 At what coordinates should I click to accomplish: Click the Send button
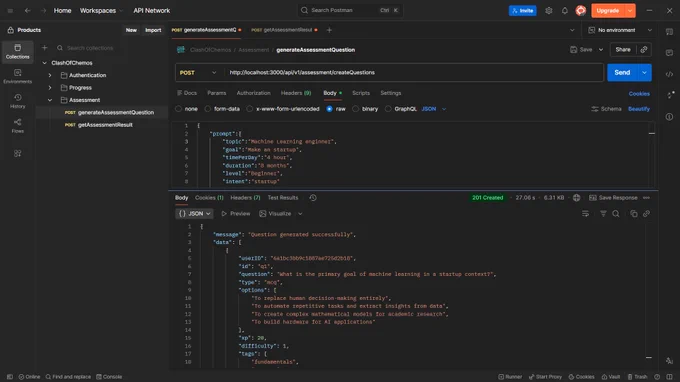click(622, 73)
